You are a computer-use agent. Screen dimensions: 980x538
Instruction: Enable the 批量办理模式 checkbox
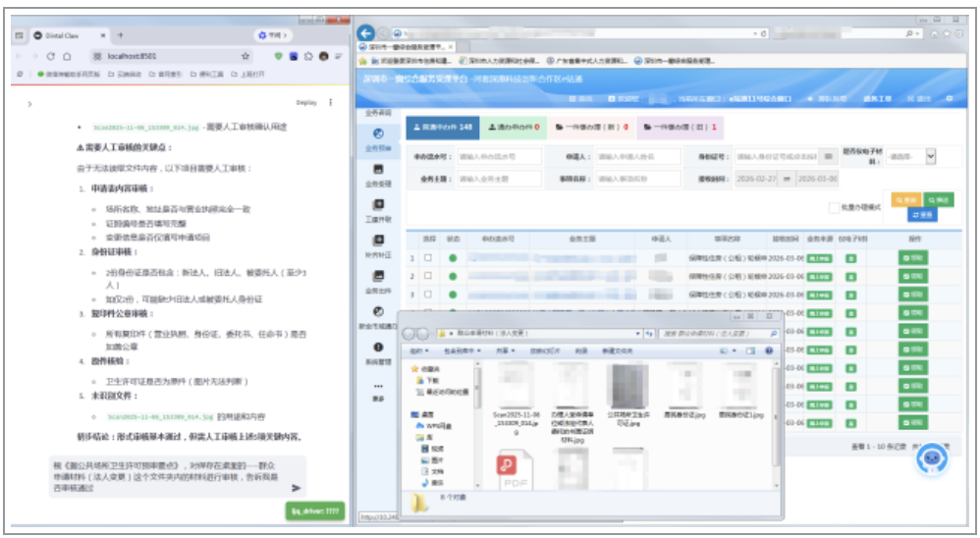coord(833,207)
